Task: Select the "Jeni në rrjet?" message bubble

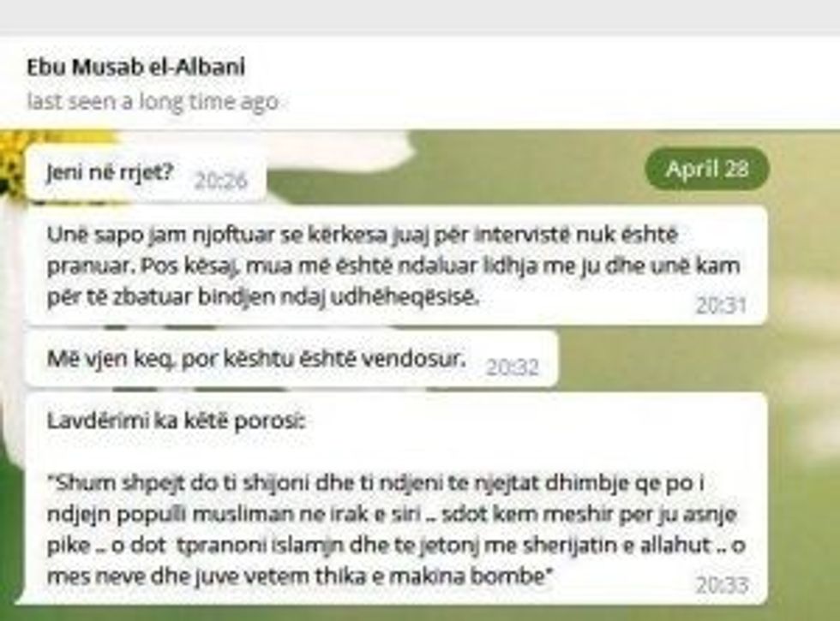Action: pos(146,173)
